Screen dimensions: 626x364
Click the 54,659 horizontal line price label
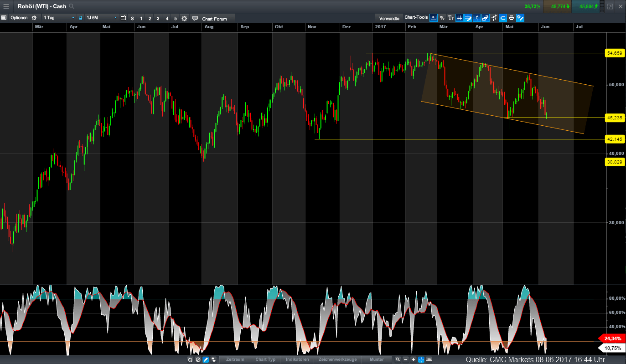614,53
